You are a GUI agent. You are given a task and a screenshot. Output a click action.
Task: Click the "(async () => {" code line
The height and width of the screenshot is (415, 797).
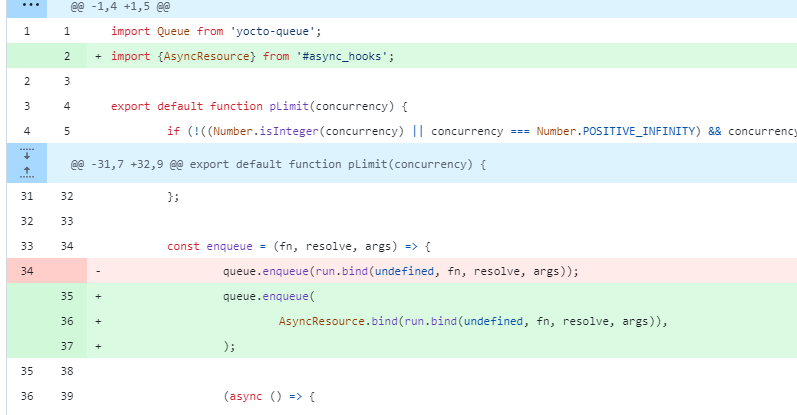pos(269,396)
